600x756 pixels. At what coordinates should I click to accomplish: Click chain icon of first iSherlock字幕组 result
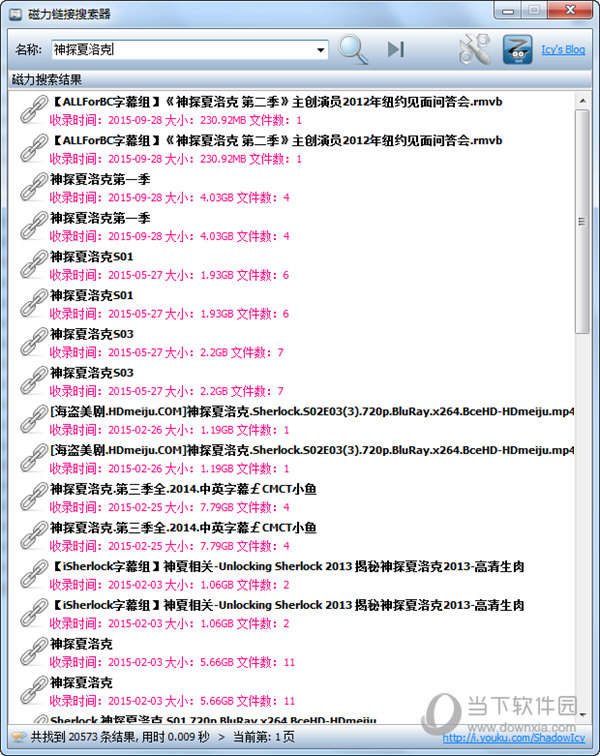click(34, 574)
